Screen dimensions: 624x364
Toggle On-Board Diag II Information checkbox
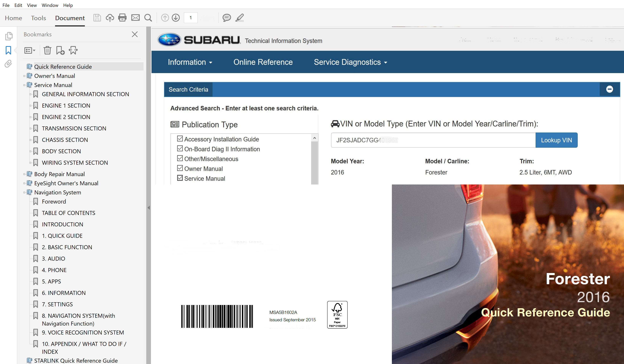[180, 149]
